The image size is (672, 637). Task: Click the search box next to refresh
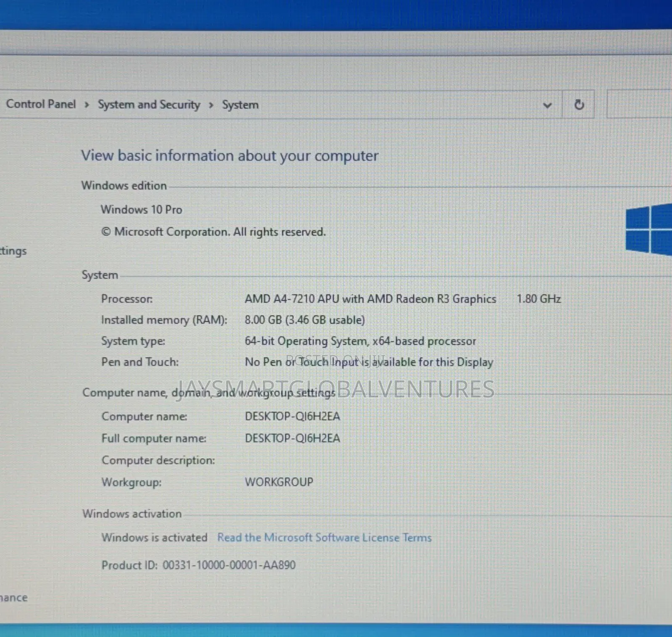pyautogui.click(x=639, y=104)
